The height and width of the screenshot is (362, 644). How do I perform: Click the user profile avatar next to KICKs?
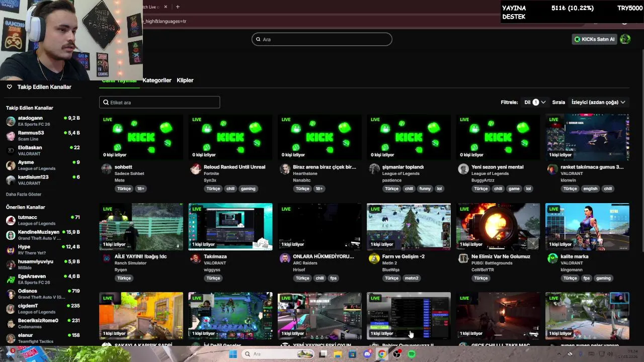pos(625,39)
